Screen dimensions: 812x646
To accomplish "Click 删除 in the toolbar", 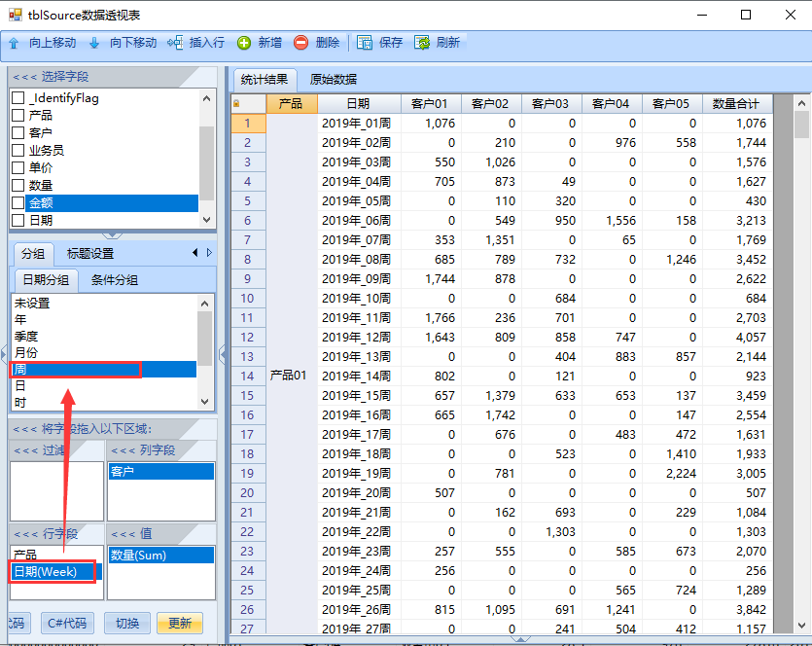I will click(x=317, y=43).
